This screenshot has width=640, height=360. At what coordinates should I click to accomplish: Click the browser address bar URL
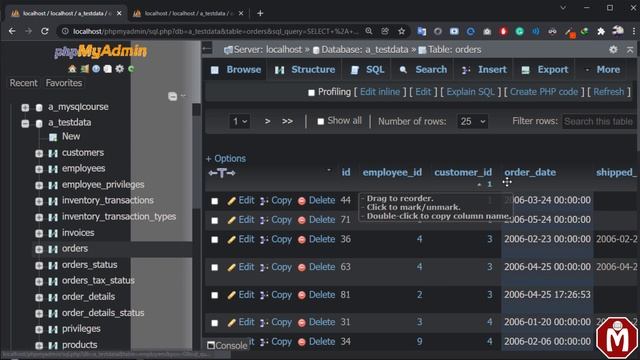[x=216, y=31]
